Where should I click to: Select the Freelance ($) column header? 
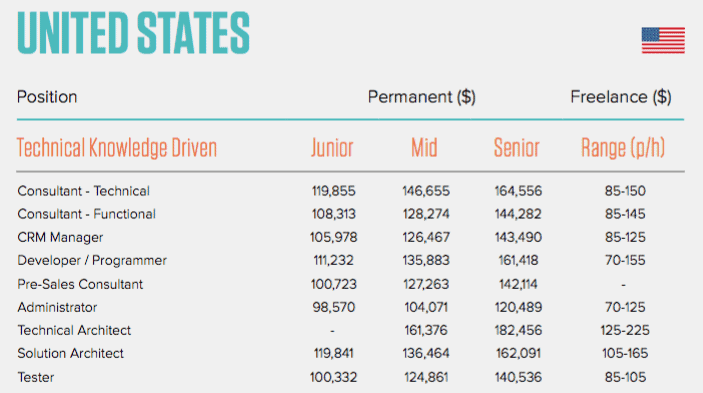point(621,97)
